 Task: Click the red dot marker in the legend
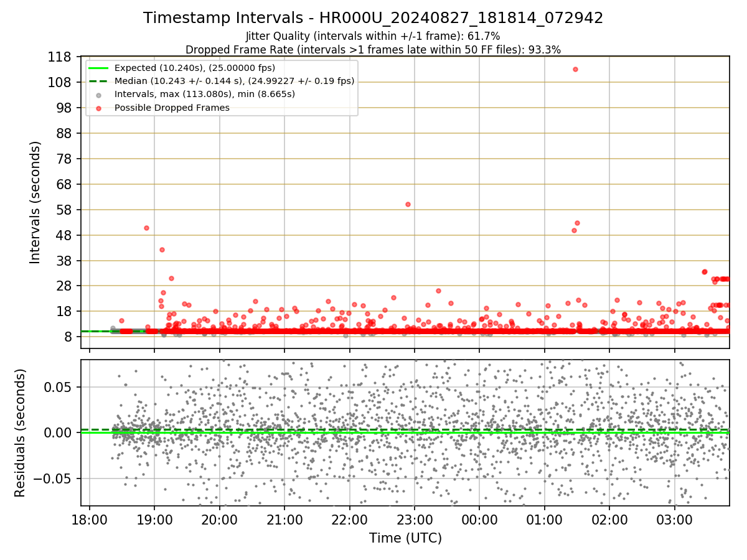point(100,108)
